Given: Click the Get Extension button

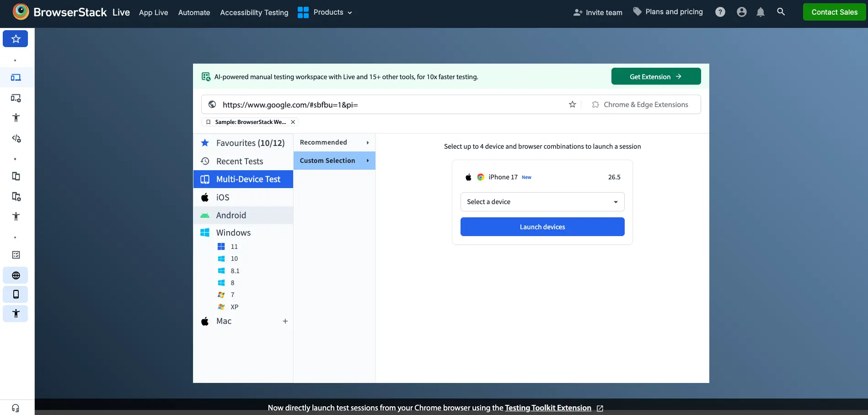Looking at the screenshot, I should coord(656,76).
